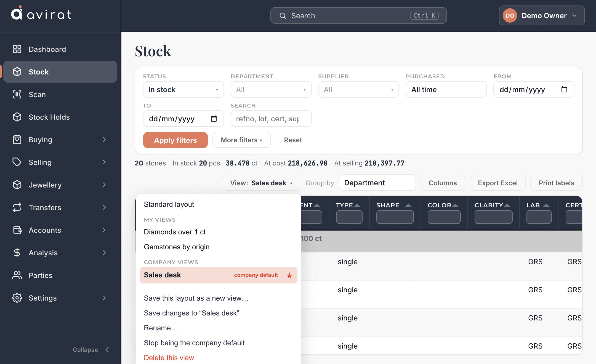Open the View: Sales desk dropdown
Screen dimensions: 596x364
pos(261,183)
